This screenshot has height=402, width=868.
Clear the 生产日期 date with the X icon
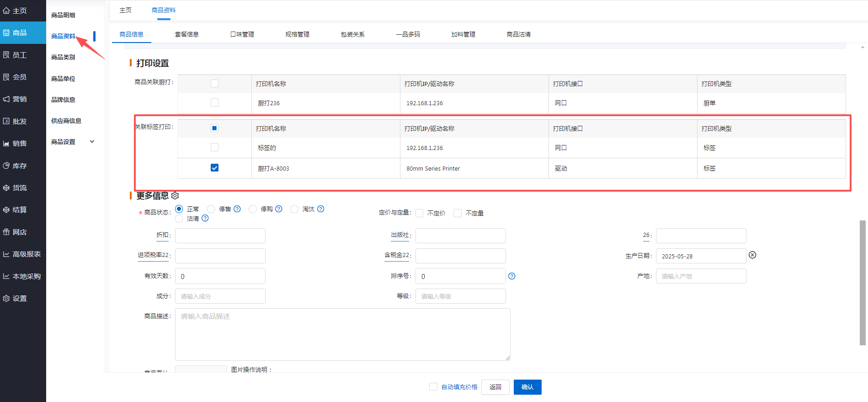pos(752,255)
